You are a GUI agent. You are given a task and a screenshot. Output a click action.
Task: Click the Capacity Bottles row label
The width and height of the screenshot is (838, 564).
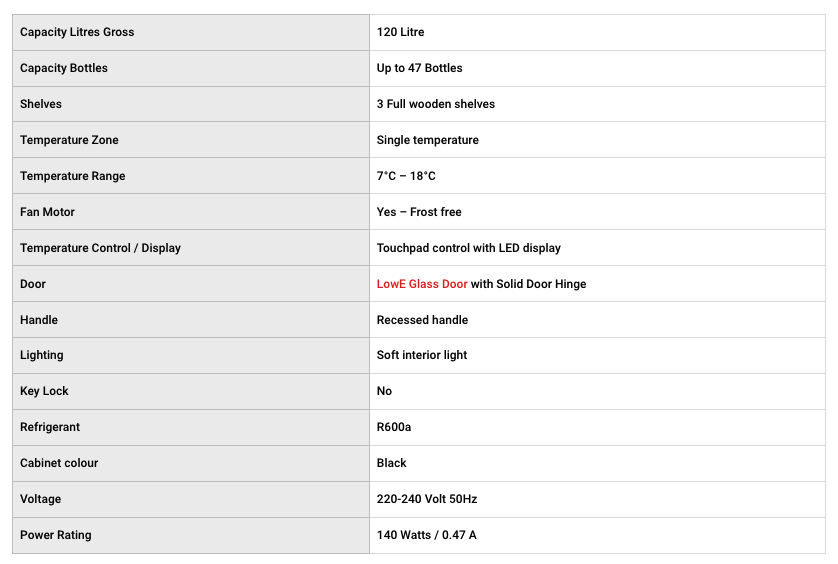pyautogui.click(x=64, y=68)
